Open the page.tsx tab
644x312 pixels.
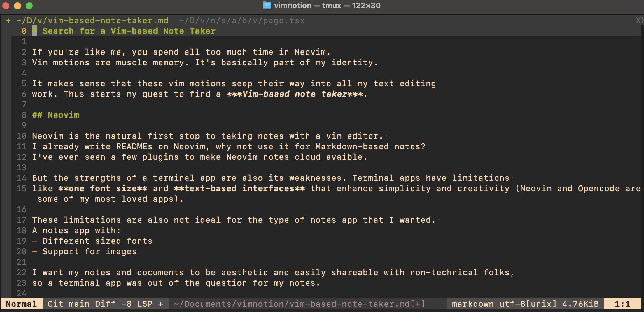[x=242, y=21]
